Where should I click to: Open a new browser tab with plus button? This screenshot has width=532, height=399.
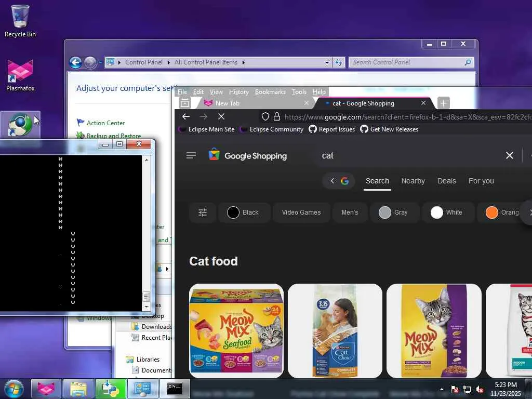pos(443,103)
